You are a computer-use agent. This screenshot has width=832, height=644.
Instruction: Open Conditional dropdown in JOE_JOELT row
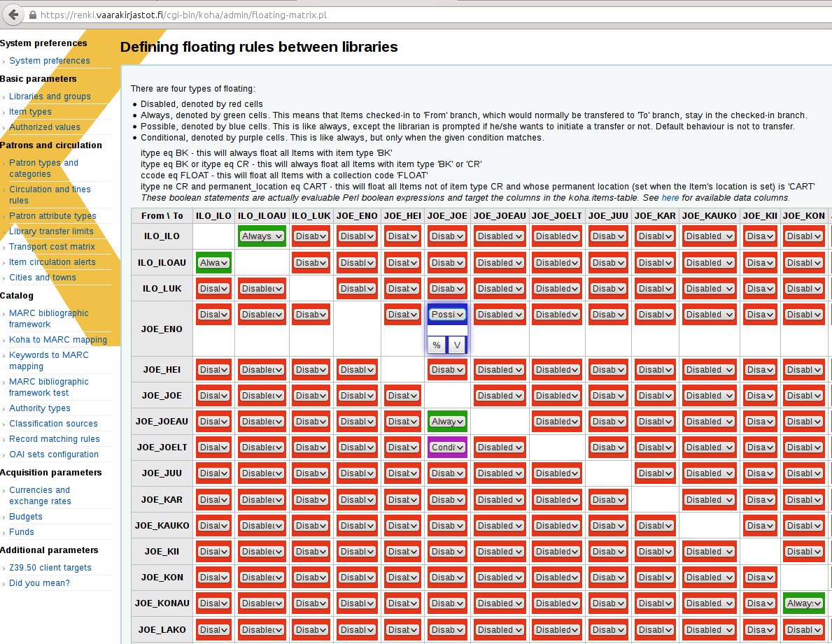pyautogui.click(x=447, y=448)
